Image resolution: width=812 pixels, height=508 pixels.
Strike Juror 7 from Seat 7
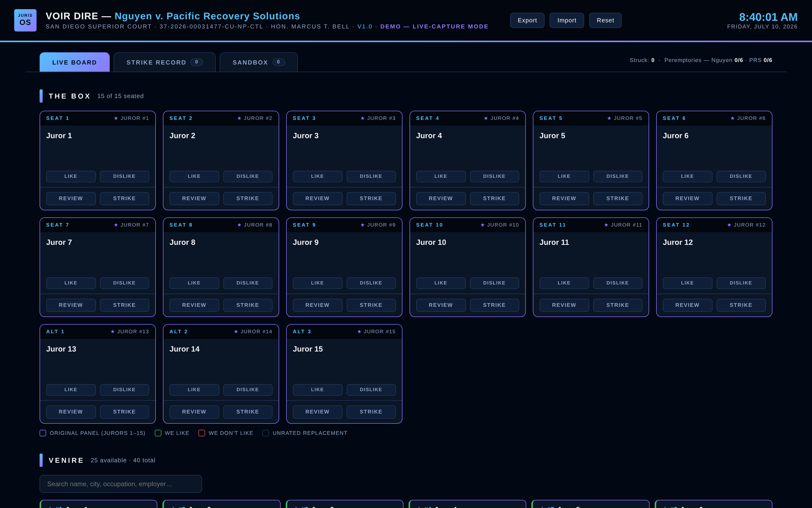124,305
